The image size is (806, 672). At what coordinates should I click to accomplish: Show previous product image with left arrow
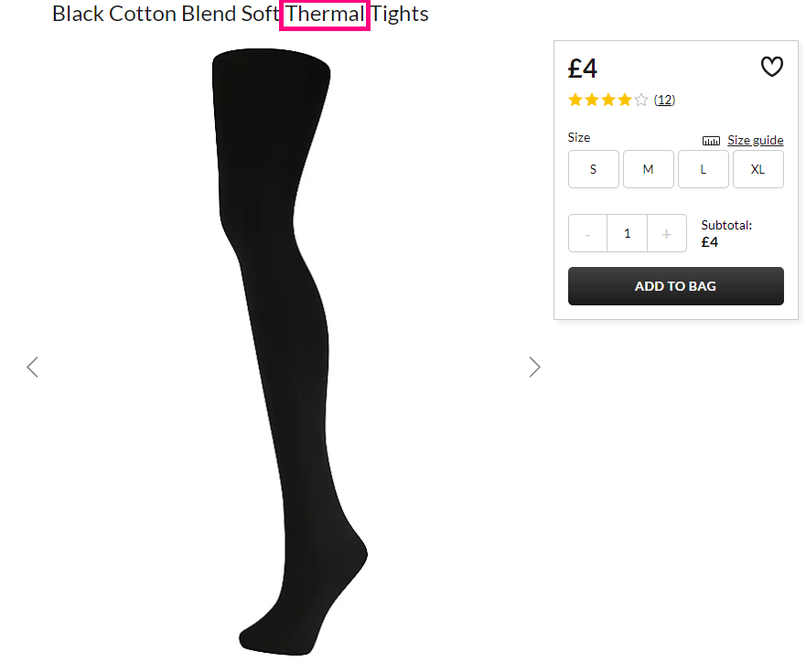(32, 367)
